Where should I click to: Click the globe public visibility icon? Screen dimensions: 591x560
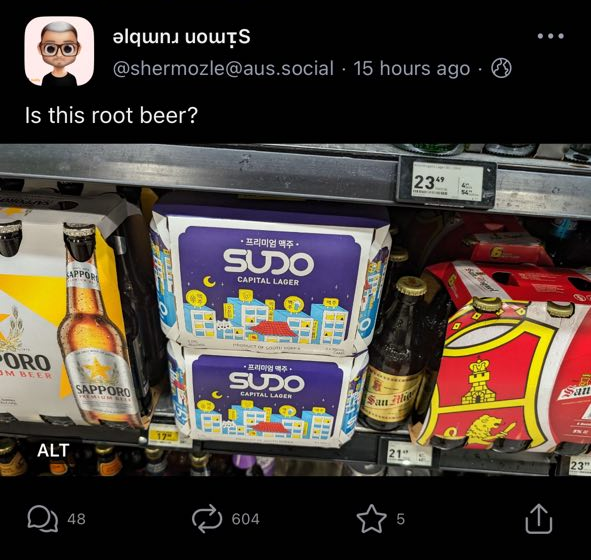501,69
